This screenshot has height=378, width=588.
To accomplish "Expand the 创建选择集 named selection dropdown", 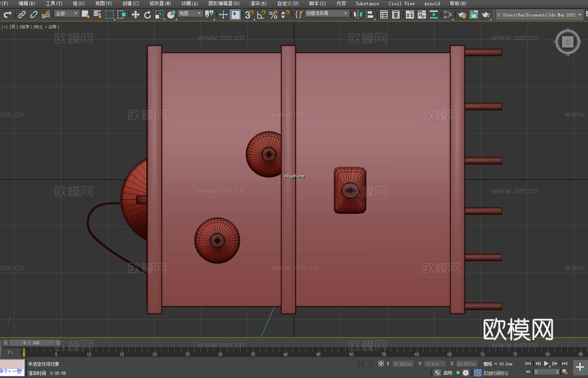I will pyautogui.click(x=327, y=13).
